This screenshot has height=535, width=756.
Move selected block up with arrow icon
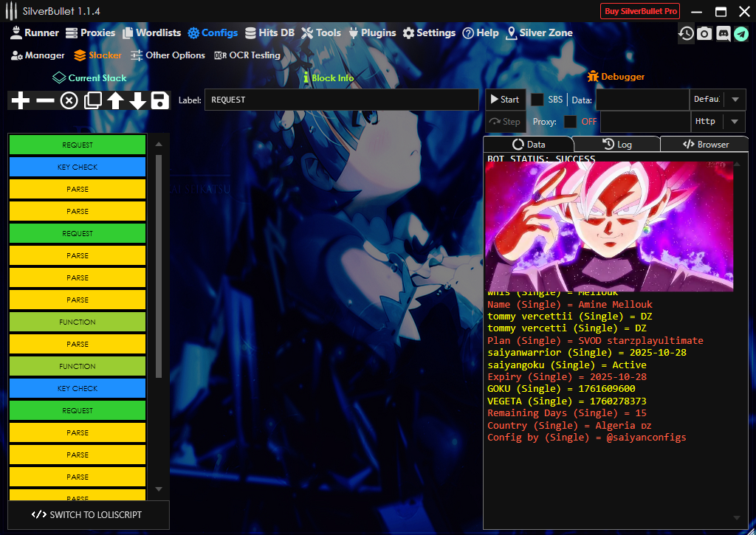pyautogui.click(x=115, y=101)
